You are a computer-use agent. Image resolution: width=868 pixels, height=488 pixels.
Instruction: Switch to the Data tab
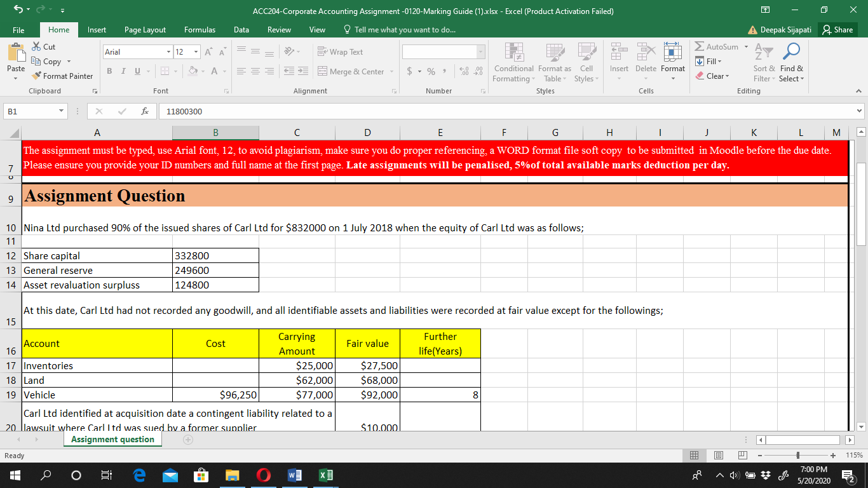click(x=241, y=30)
